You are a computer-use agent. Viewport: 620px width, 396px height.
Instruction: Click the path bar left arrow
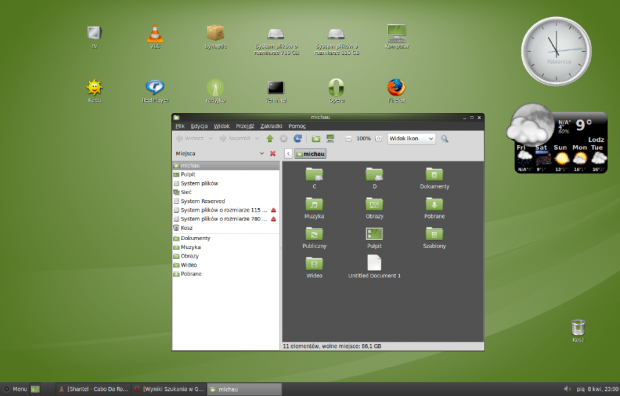[288, 154]
